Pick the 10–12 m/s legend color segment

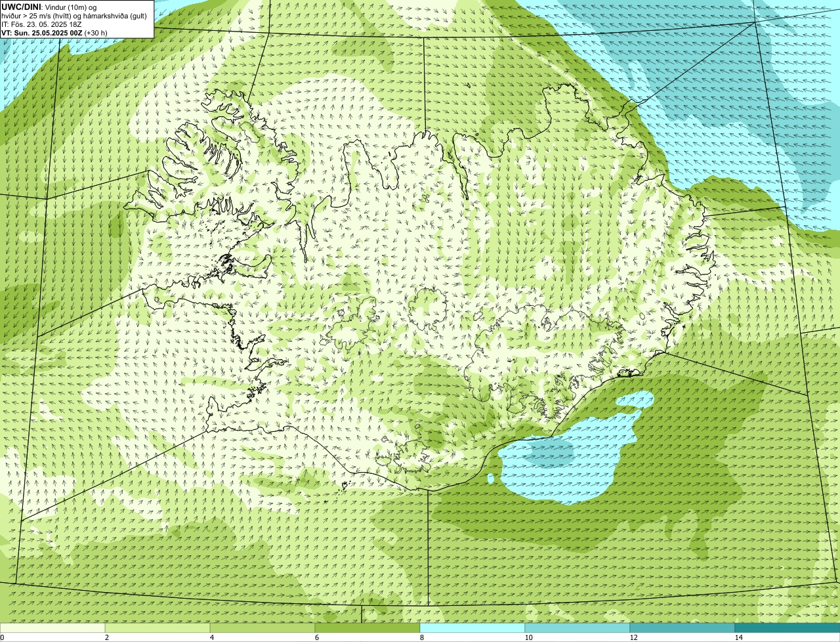[x=577, y=628]
